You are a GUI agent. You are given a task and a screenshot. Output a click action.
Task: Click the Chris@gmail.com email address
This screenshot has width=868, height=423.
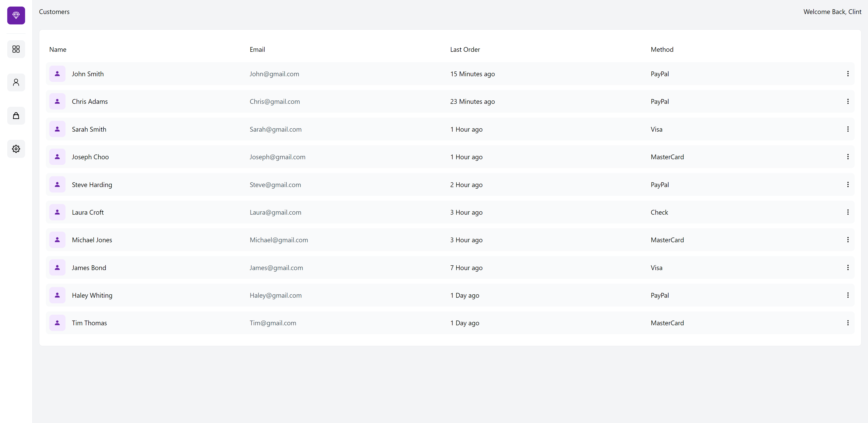(x=275, y=102)
